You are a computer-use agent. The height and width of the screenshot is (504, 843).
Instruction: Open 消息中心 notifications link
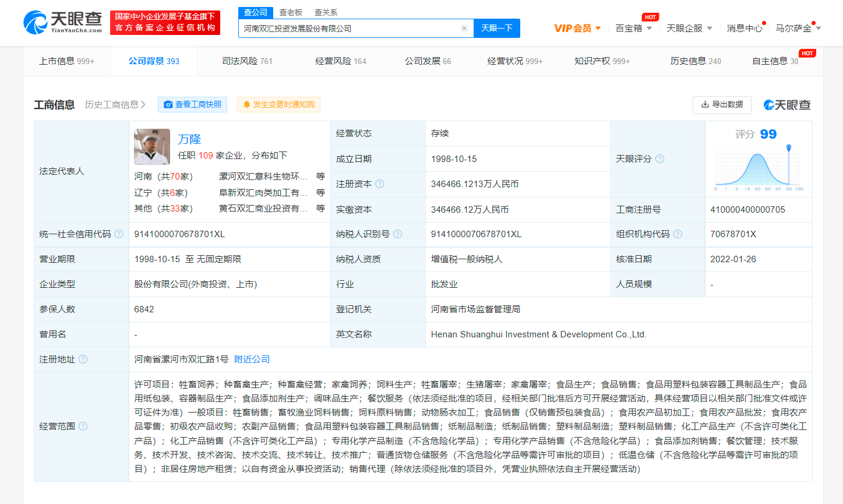pyautogui.click(x=745, y=28)
